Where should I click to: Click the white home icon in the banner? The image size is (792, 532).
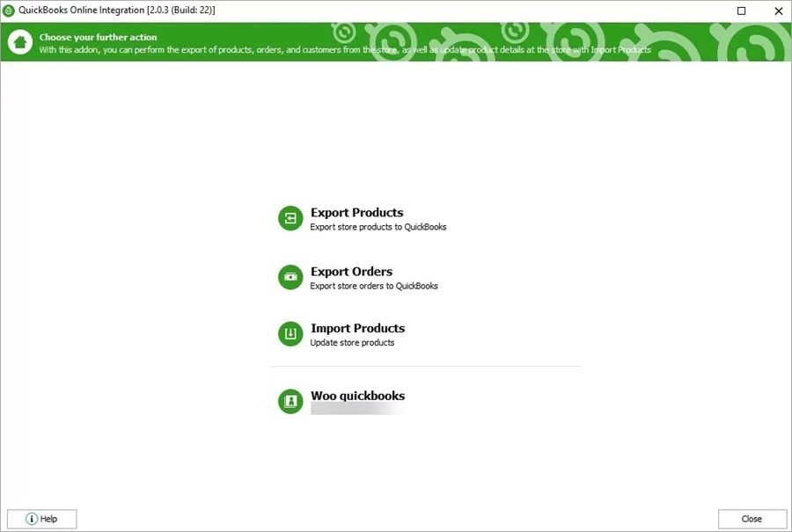(x=18, y=40)
